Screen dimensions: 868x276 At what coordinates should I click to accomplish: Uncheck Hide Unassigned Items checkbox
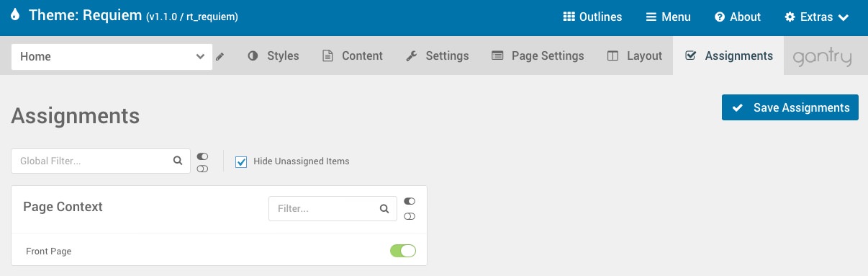[x=241, y=161]
